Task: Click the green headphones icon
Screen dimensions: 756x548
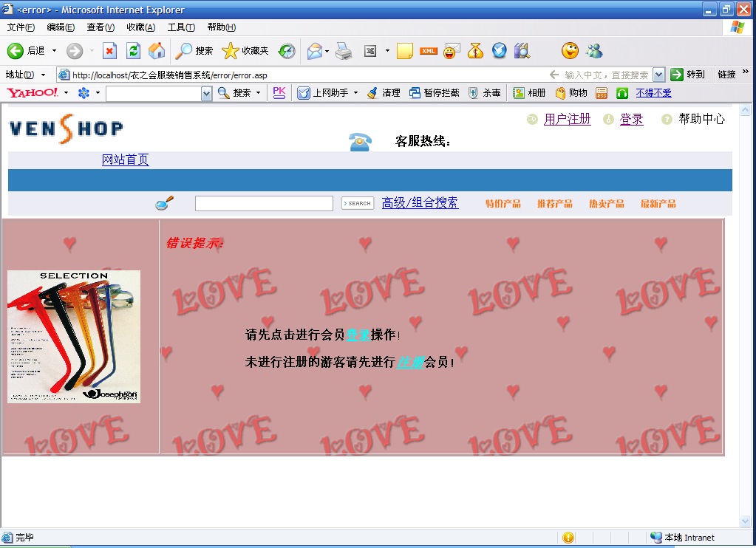Action: coord(622,93)
